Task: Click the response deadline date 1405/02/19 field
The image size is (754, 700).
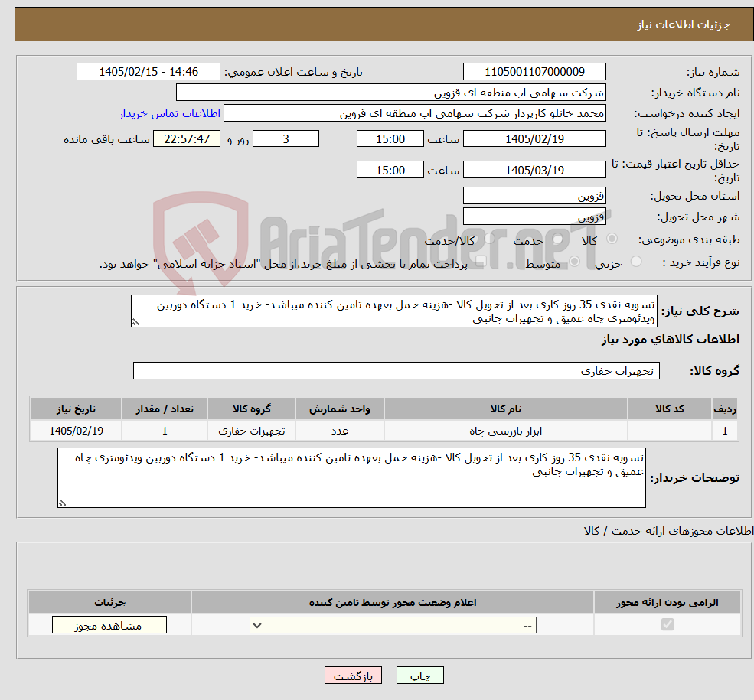Action: click(534, 138)
